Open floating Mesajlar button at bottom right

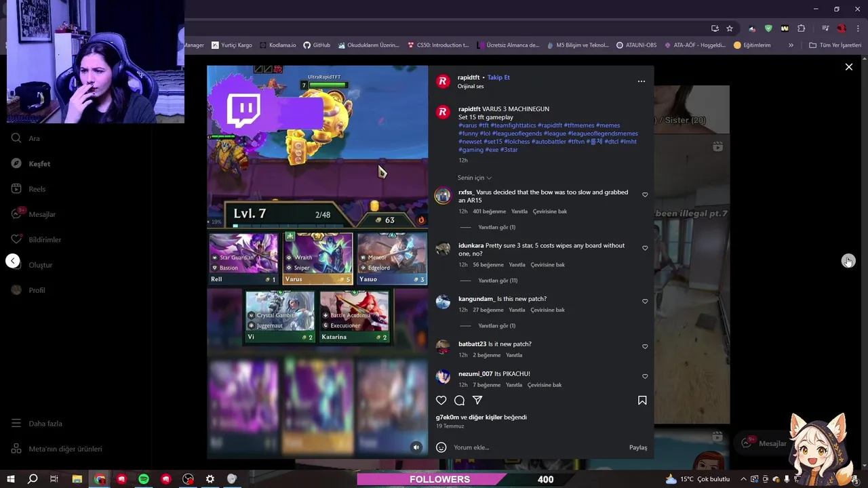[764, 443]
